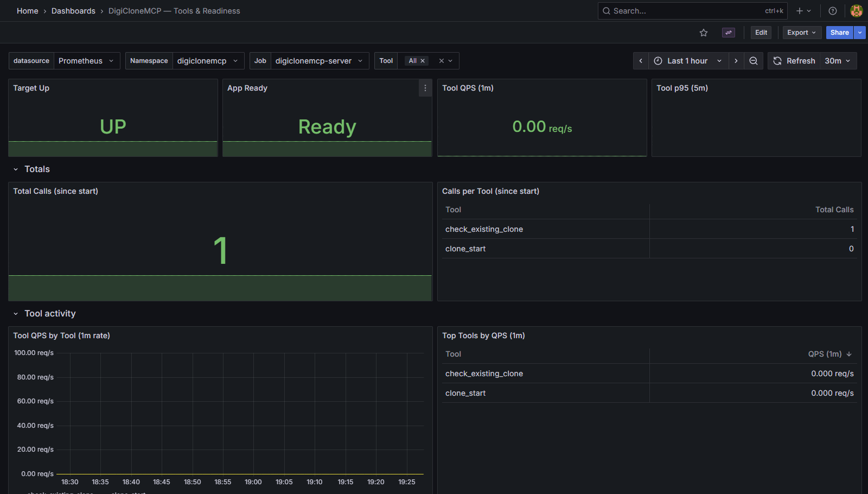Sort table by QPS (1m) column header
This screenshot has height=494, width=868.
coord(825,354)
